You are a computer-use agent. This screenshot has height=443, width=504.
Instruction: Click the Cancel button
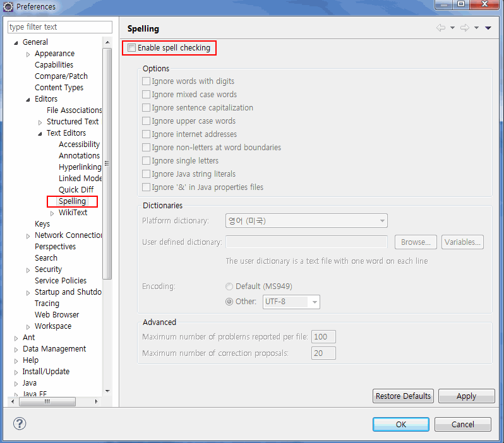[462, 424]
